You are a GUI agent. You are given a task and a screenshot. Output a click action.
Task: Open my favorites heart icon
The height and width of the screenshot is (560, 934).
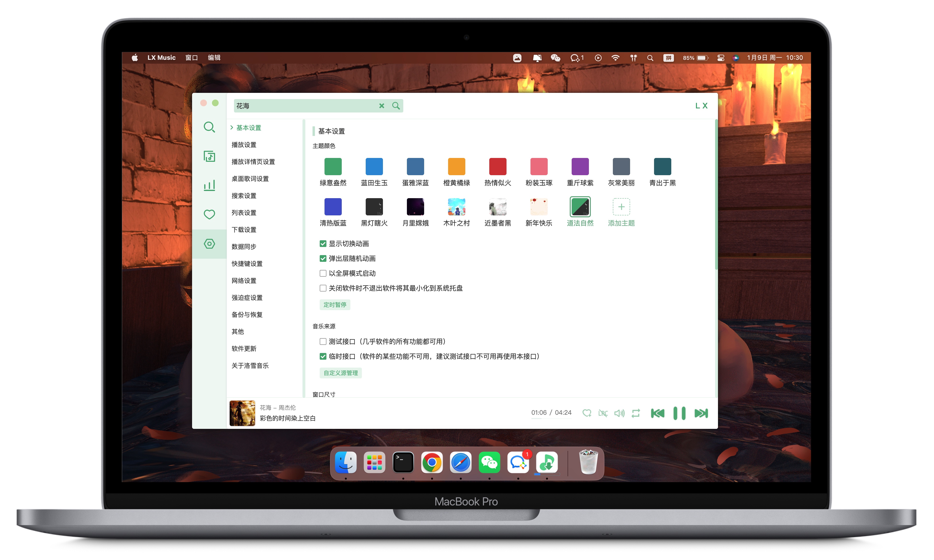click(x=209, y=214)
